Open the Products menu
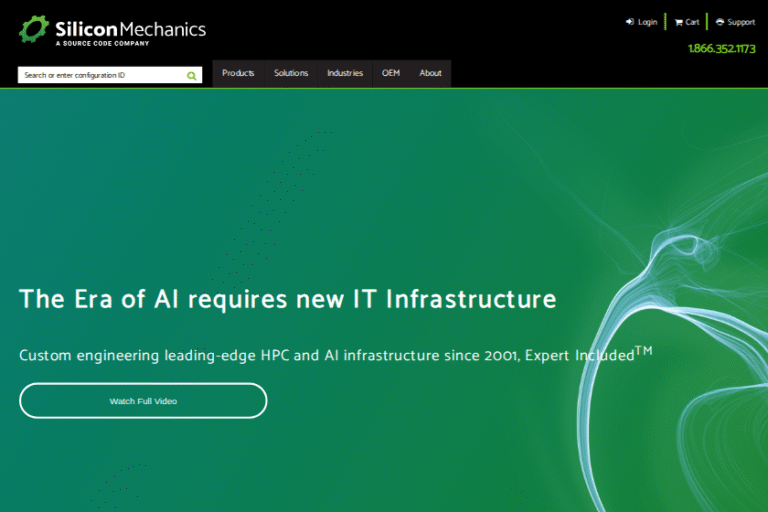Image resolution: width=768 pixels, height=512 pixels. coord(238,73)
